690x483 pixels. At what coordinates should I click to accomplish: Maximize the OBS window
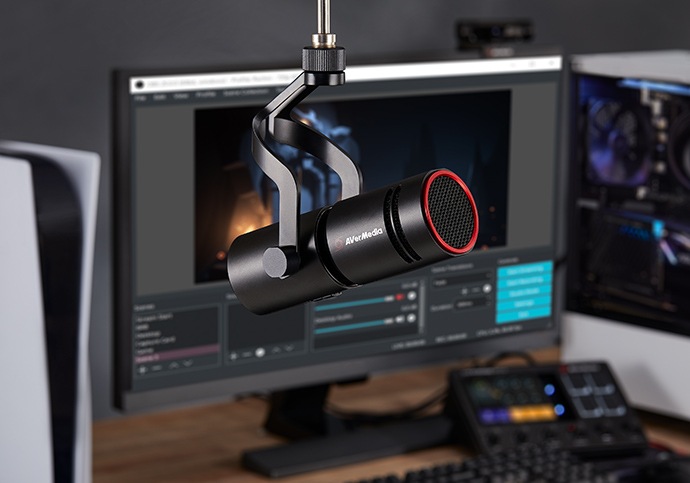(532, 65)
